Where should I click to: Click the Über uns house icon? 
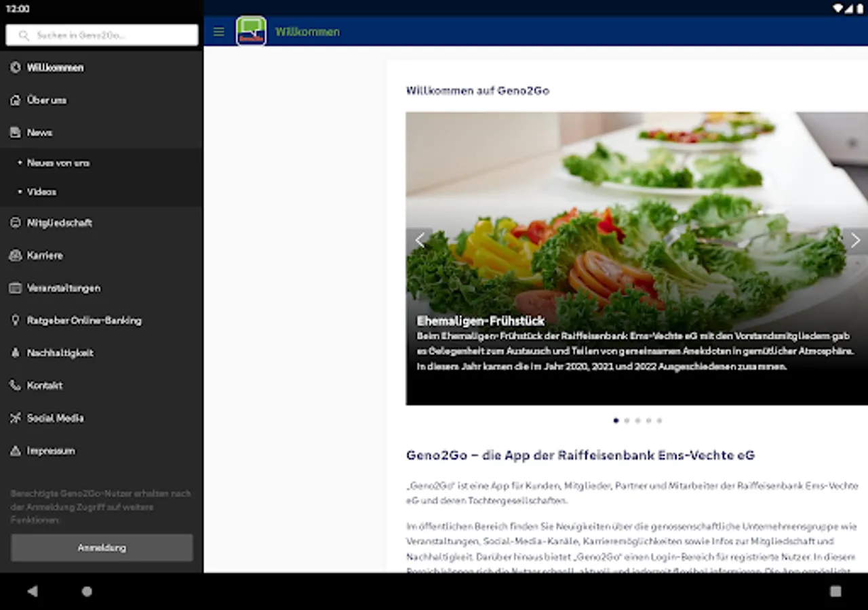click(16, 100)
